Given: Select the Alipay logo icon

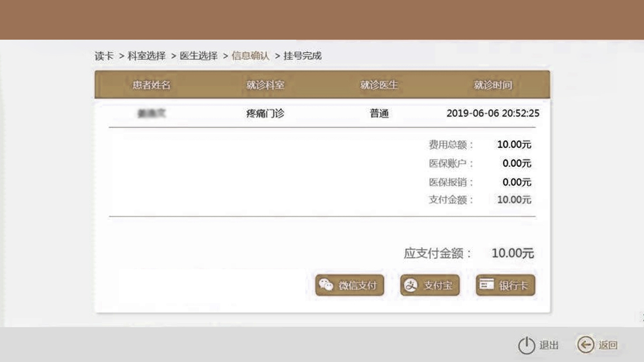Looking at the screenshot, I should (x=411, y=286).
